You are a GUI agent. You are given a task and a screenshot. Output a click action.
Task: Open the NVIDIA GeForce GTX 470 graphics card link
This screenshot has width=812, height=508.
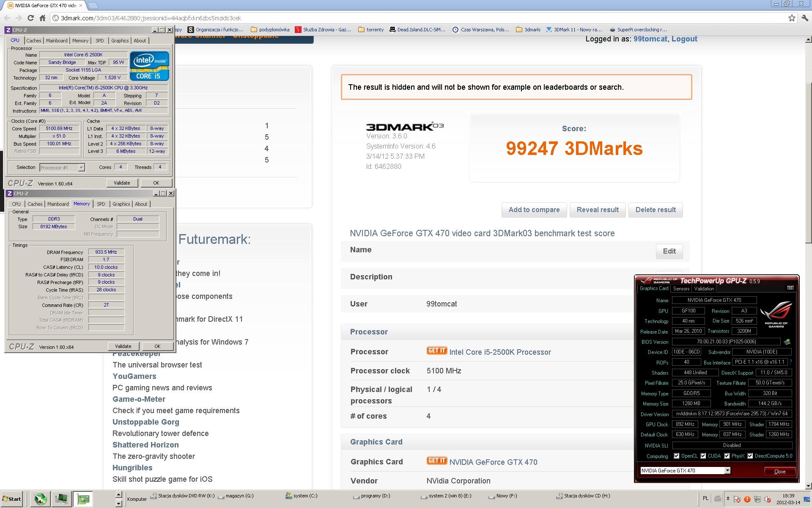(x=494, y=462)
